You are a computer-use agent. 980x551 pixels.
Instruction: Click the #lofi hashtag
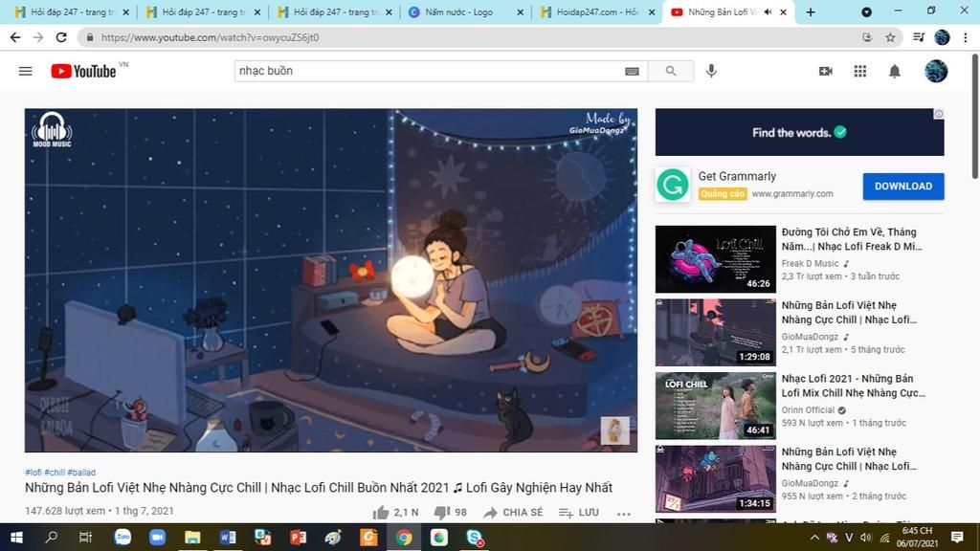click(x=33, y=473)
